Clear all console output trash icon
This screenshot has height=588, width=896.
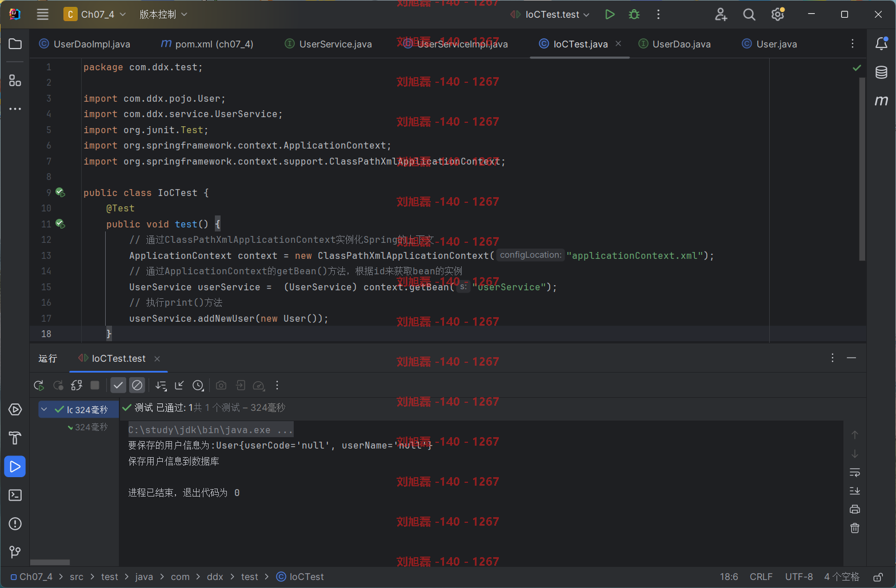(855, 528)
